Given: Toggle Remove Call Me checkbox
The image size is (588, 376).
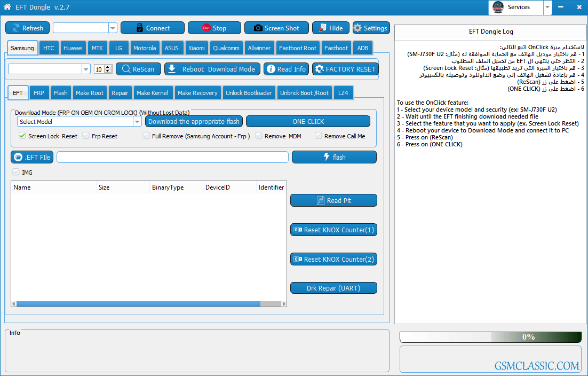Looking at the screenshot, I should click(319, 136).
